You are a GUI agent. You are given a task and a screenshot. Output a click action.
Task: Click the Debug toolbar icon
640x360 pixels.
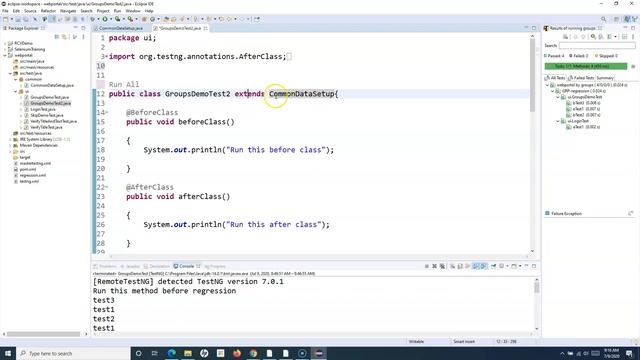point(92,19)
